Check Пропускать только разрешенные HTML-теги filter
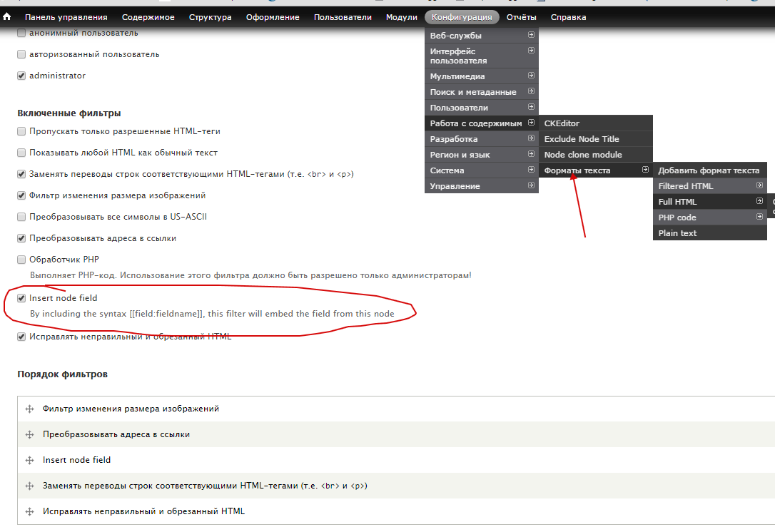 tap(21, 131)
